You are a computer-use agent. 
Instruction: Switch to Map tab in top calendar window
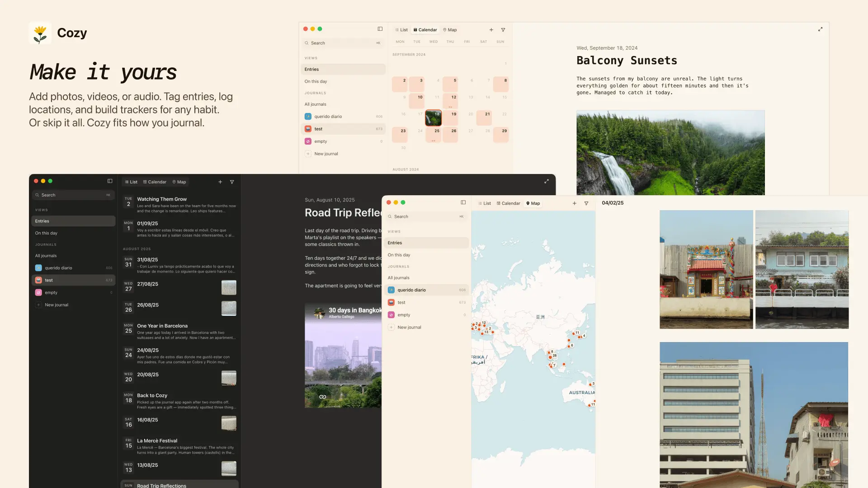pos(450,30)
